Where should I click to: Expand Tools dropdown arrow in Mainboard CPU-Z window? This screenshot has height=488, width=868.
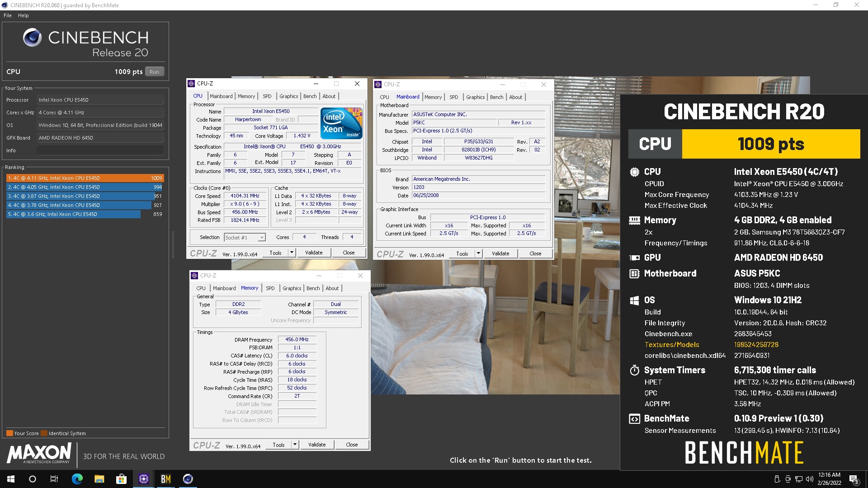[x=478, y=253]
